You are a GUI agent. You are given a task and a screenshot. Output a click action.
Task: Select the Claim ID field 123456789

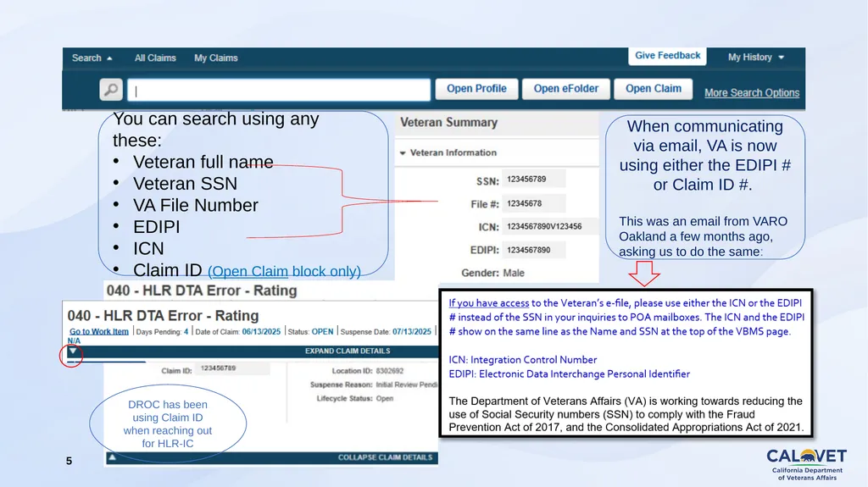pos(234,368)
